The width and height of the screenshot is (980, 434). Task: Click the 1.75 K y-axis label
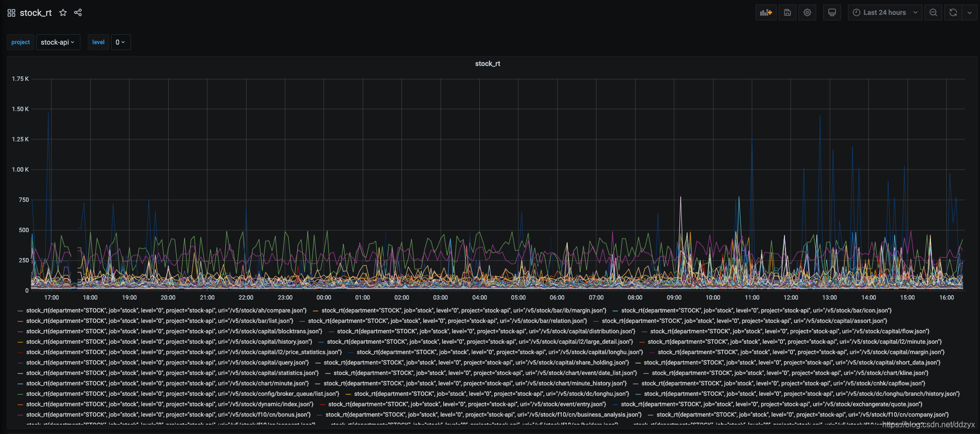click(20, 79)
